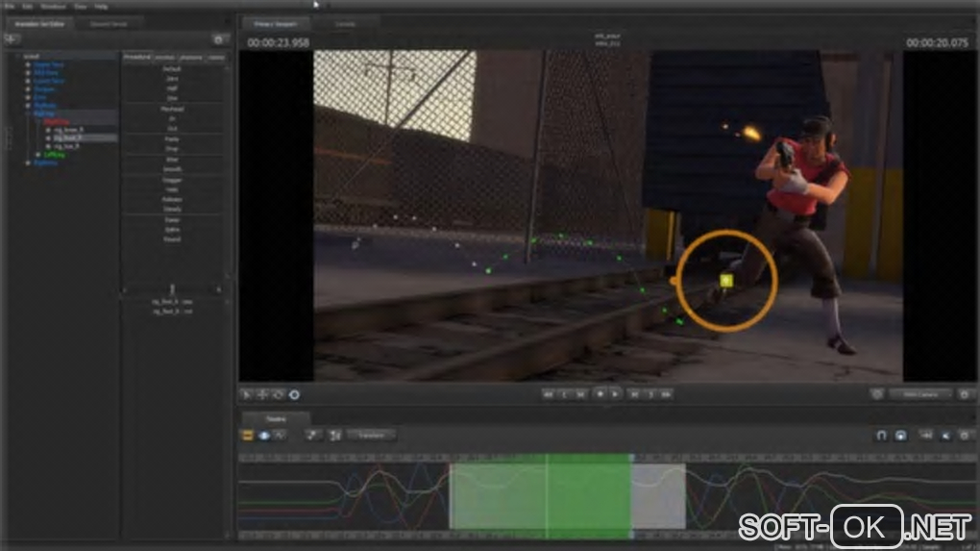Open the Windows menu

tap(53, 7)
